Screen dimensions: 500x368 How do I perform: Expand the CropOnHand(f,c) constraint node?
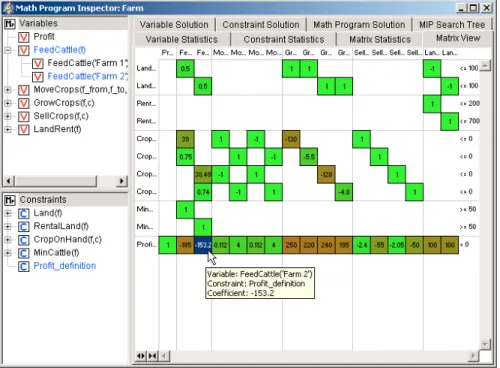8,240
